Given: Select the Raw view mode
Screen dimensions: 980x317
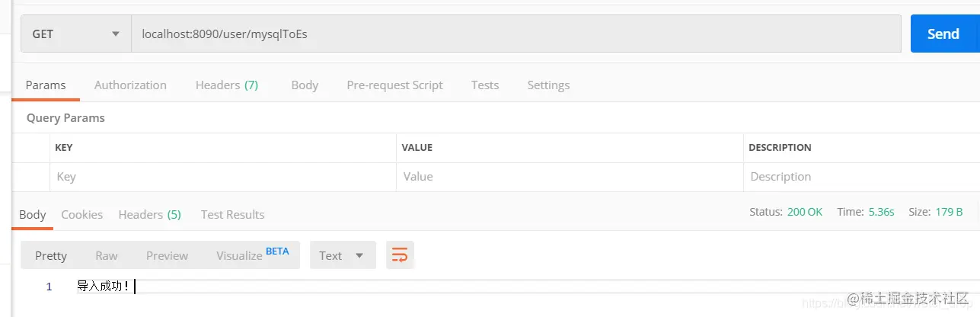Looking at the screenshot, I should coord(107,256).
